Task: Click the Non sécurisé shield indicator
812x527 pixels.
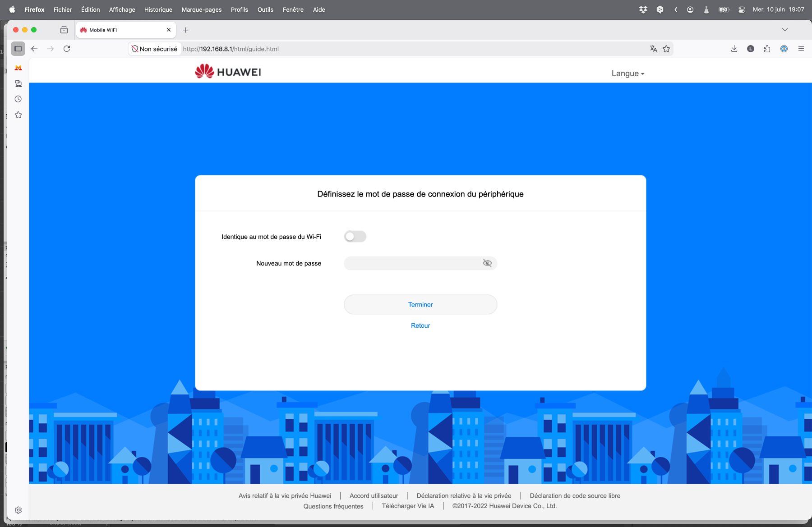Action: click(155, 49)
